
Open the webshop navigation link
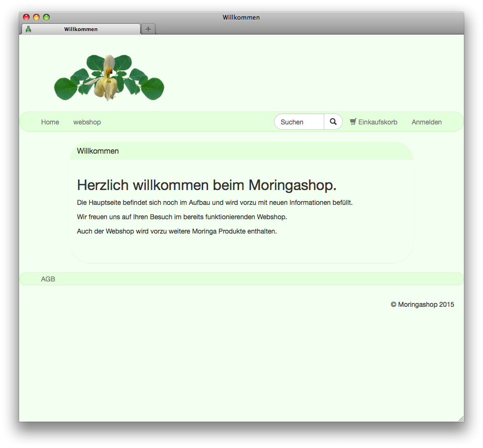tap(87, 122)
